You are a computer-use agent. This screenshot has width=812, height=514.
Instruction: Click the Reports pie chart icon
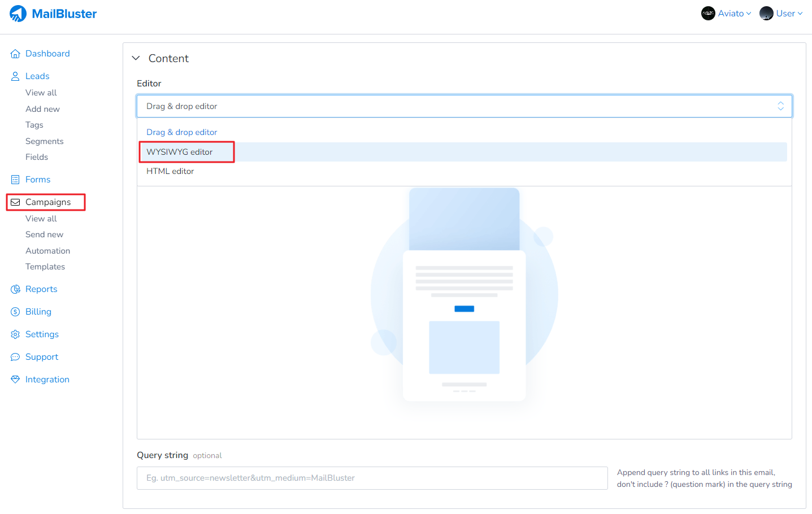coord(15,289)
